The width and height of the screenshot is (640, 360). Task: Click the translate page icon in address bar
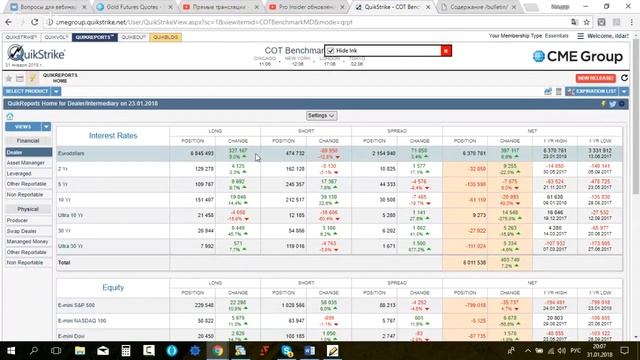click(574, 22)
